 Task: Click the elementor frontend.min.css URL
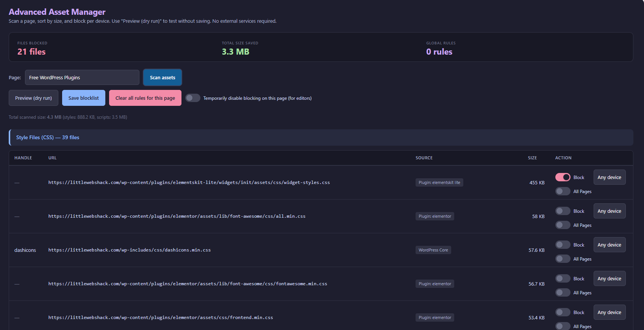tap(161, 317)
